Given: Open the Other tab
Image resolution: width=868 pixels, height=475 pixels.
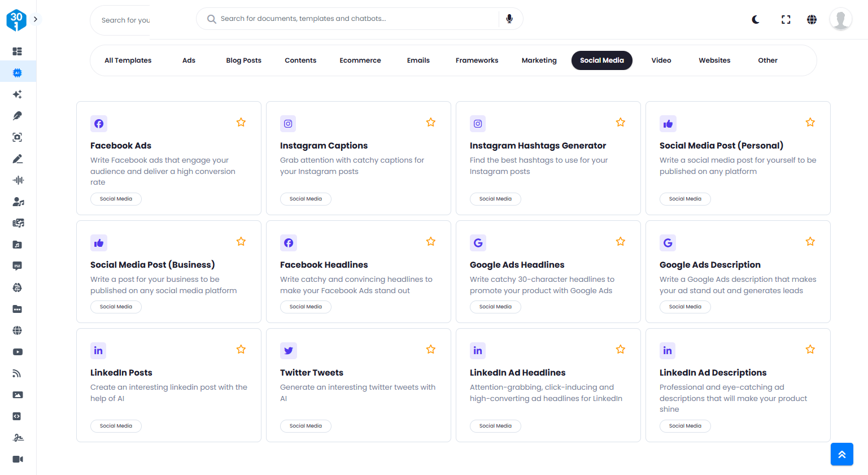Looking at the screenshot, I should [x=767, y=60].
